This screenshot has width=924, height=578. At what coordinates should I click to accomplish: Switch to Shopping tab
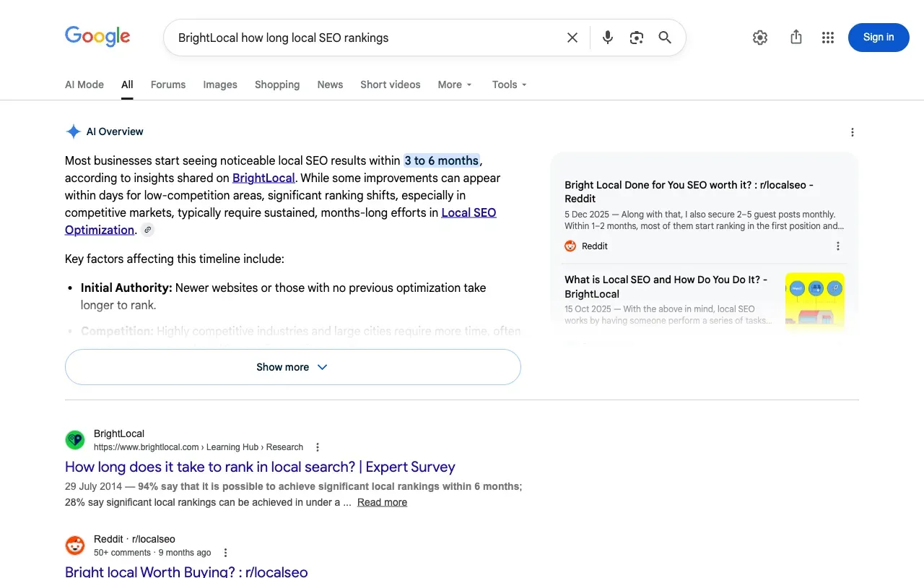(277, 85)
